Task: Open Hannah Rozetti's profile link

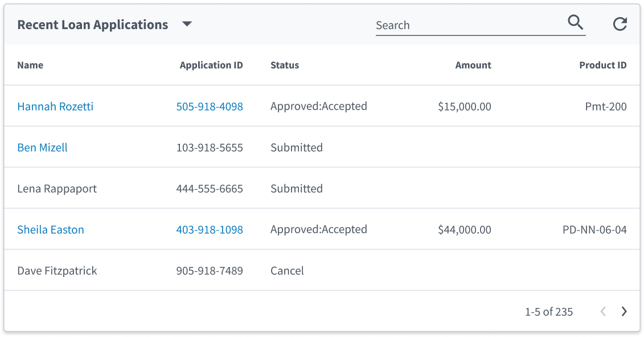Action: click(x=55, y=107)
